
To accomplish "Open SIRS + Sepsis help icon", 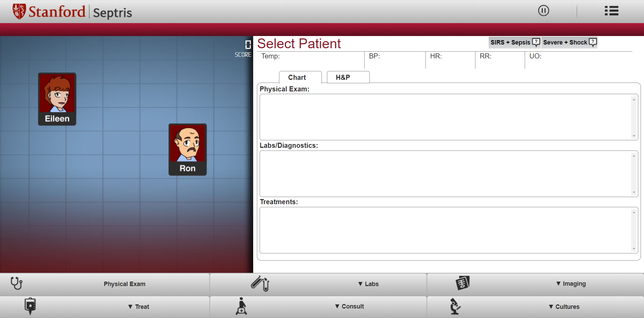I will click(x=536, y=42).
